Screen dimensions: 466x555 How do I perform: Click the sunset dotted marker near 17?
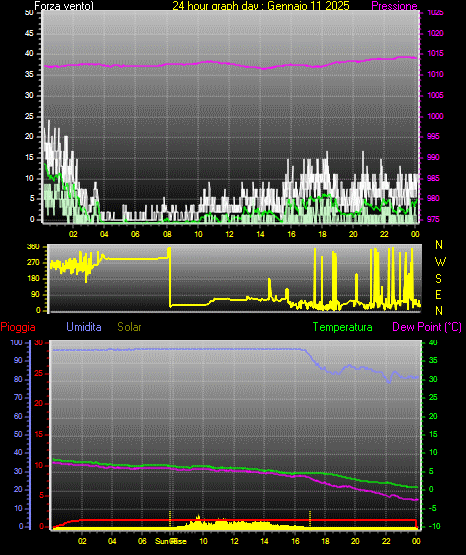point(310,519)
